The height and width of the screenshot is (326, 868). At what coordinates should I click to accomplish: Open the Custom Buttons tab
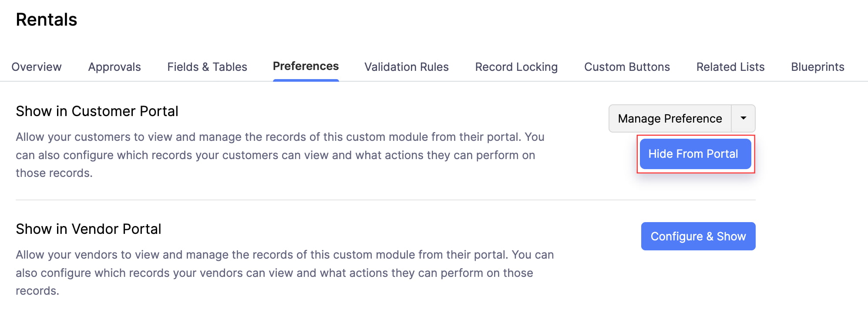(x=627, y=67)
